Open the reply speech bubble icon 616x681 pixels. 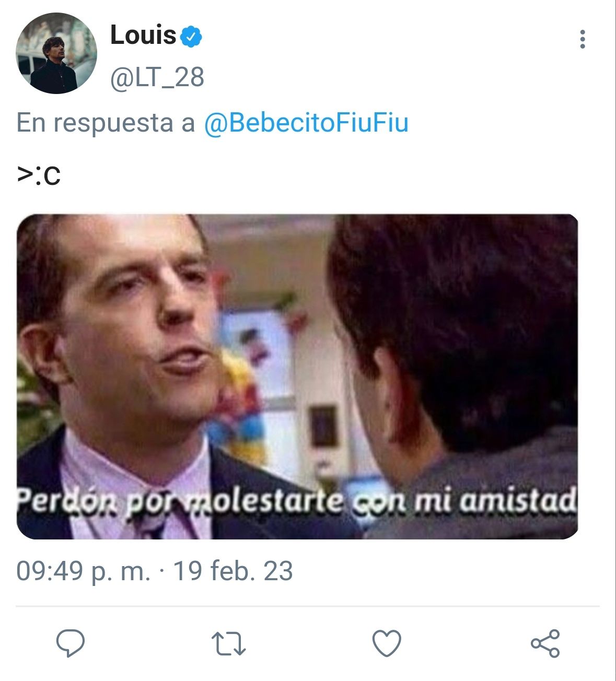tap(71, 643)
